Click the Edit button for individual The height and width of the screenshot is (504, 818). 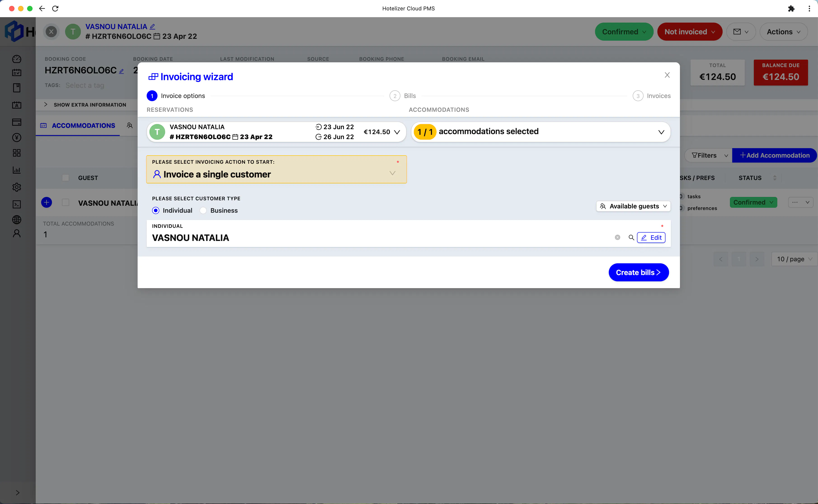point(651,238)
